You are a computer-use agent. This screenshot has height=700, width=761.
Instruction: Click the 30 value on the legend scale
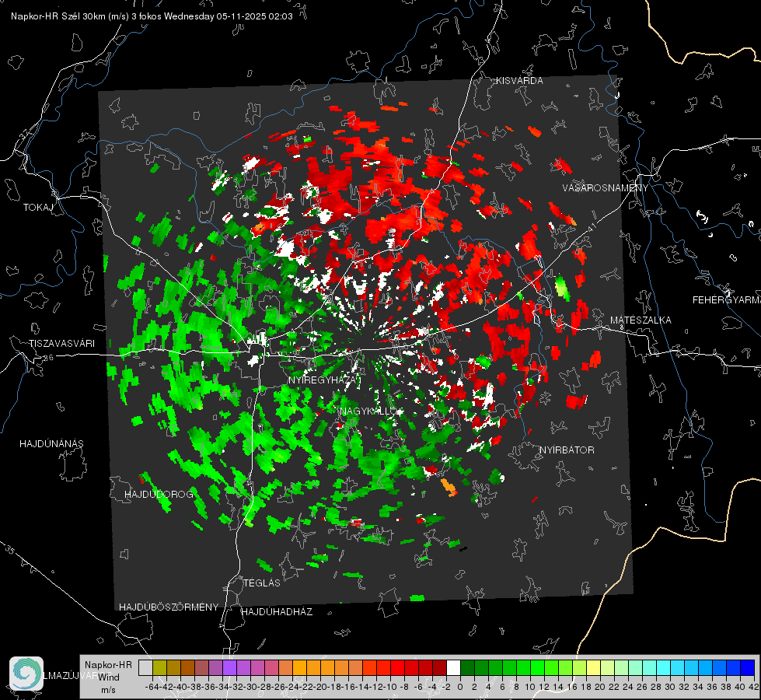670,687
